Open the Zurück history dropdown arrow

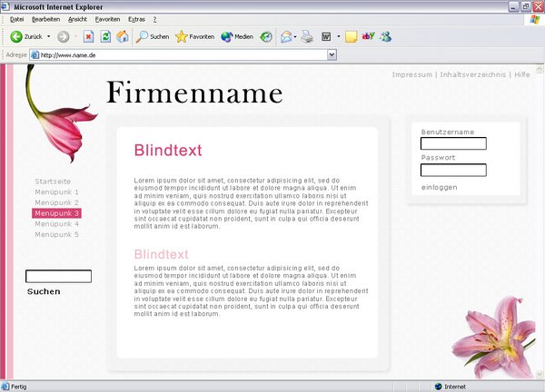(49, 36)
